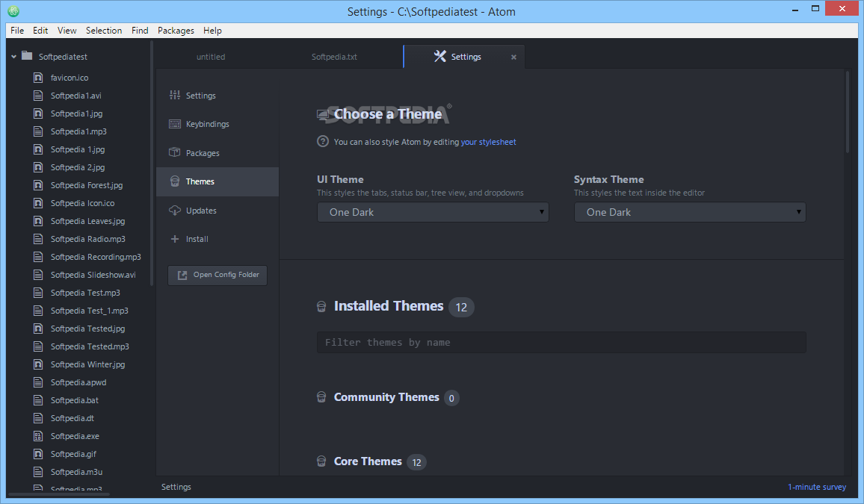This screenshot has width=864, height=504.
Task: Open the View menu
Action: (67, 31)
